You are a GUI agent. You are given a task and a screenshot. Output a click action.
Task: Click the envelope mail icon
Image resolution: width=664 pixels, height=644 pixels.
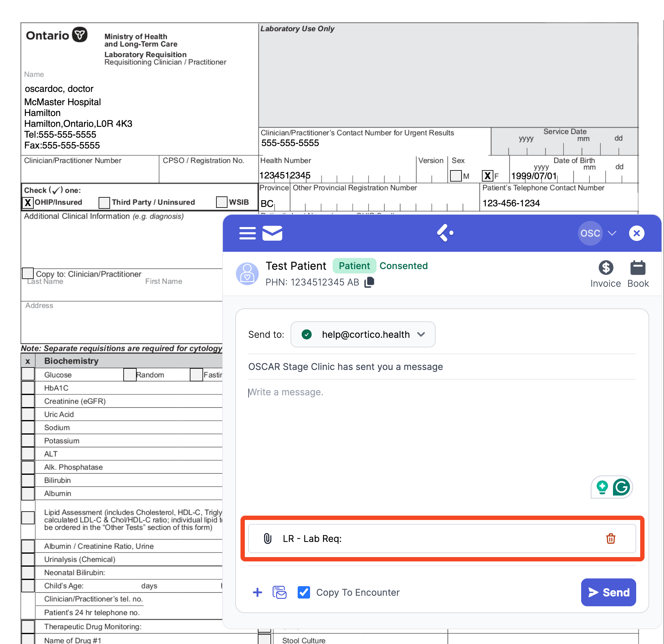(272, 233)
